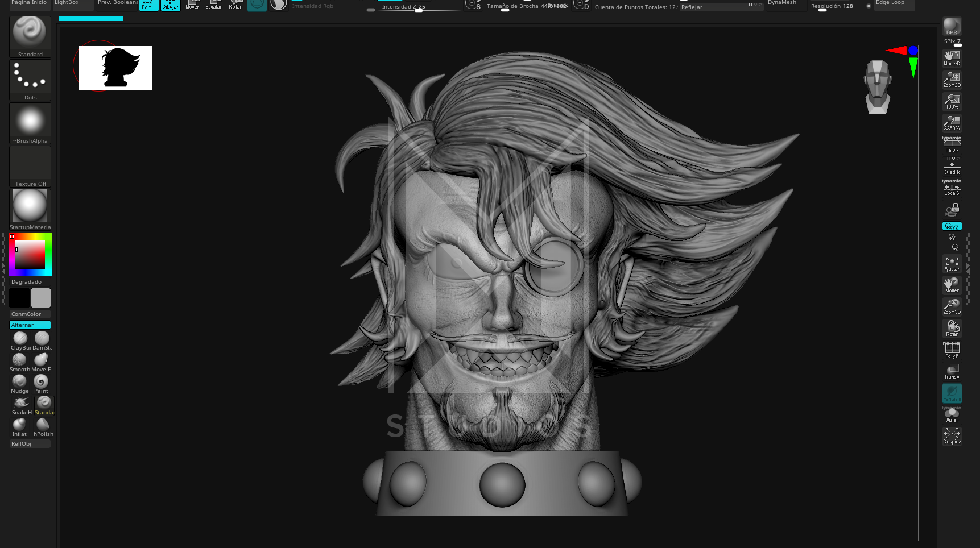The height and width of the screenshot is (548, 980).
Task: Toggle the XYZ rotation mode
Action: click(952, 226)
